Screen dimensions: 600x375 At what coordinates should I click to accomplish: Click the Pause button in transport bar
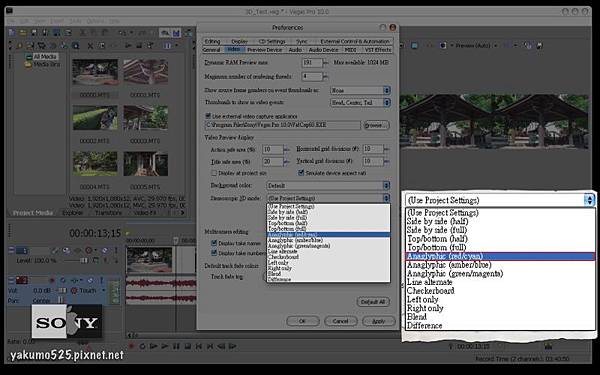176,346
